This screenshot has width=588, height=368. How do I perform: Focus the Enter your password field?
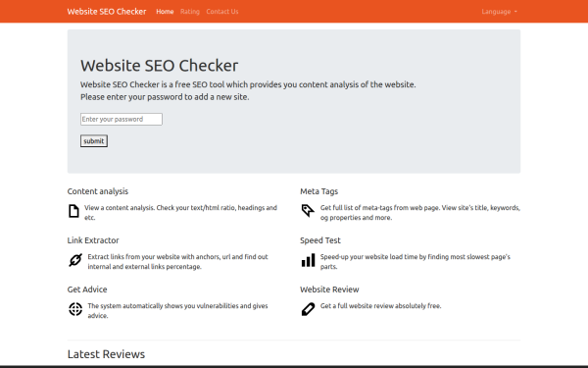tap(122, 119)
